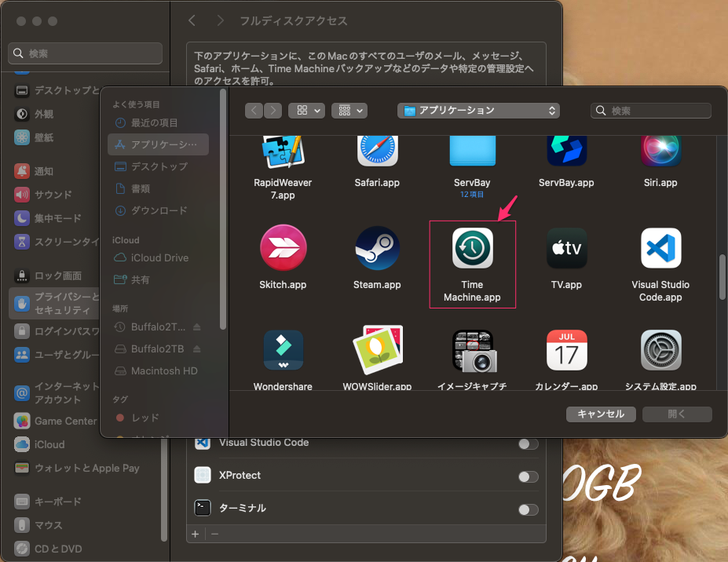The height and width of the screenshot is (562, 728).
Task: Click the file dialog vertical scrollbar
Action: pyautogui.click(x=723, y=276)
